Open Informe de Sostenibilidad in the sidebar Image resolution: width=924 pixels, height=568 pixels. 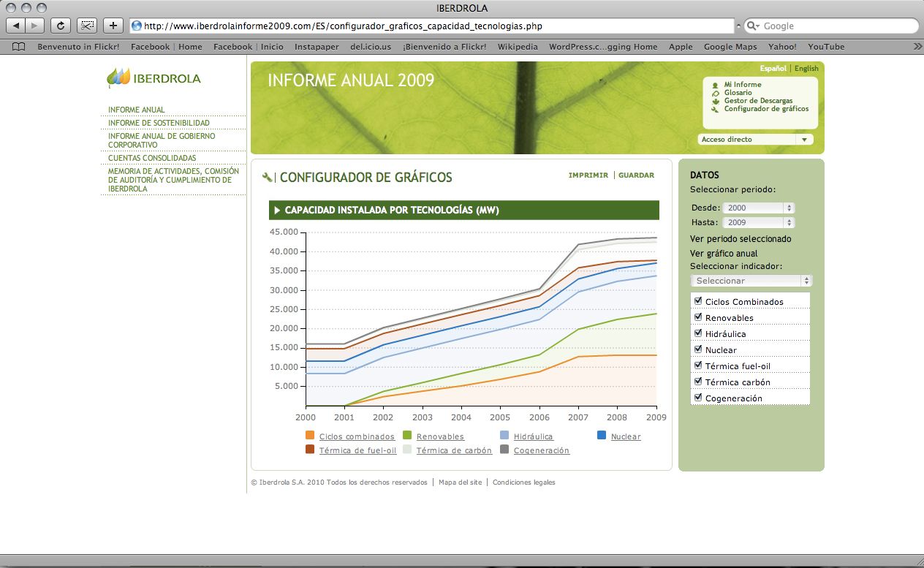159,123
